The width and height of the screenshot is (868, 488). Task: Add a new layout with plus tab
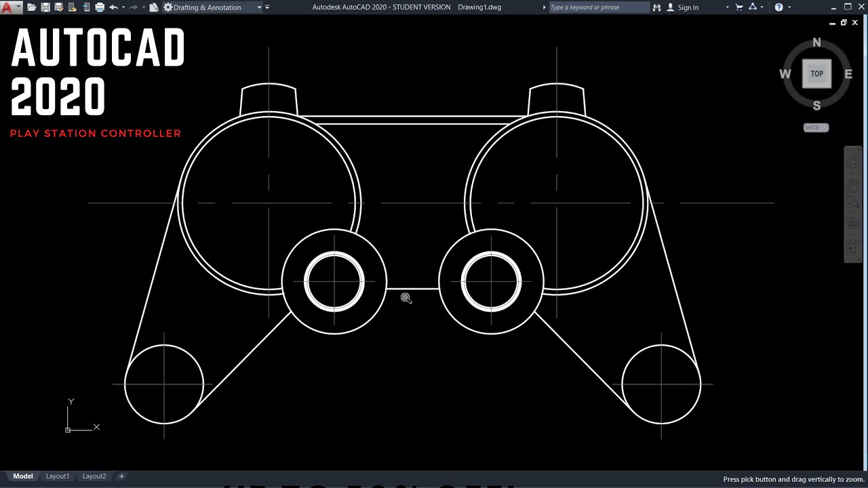tap(122, 476)
